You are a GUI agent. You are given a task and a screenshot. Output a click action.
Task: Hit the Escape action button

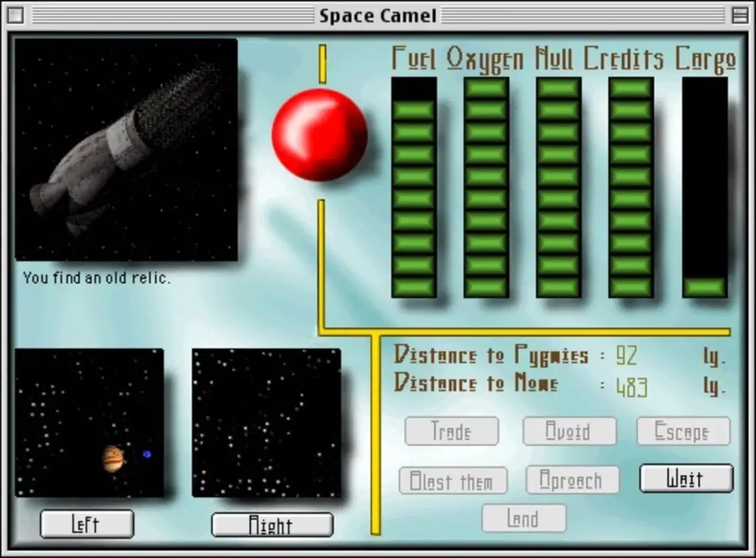pyautogui.click(x=683, y=431)
